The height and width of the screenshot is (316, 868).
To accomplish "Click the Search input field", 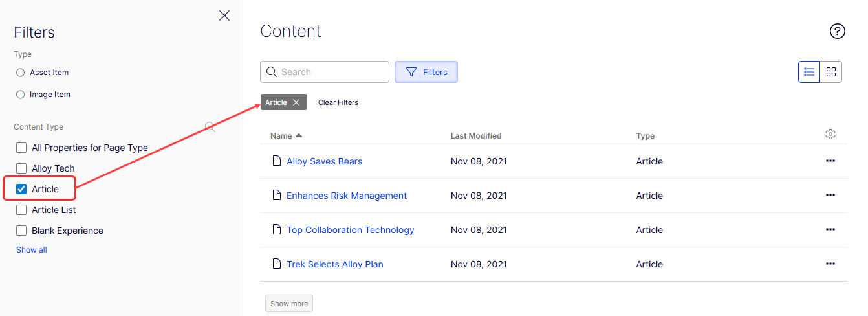I will coord(330,72).
